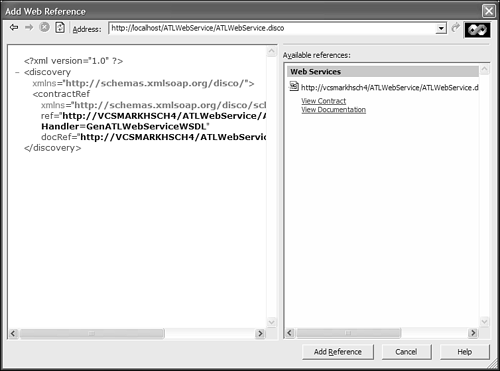This screenshot has height=371, width=500.
Task: Click the <contractRef XML line
Action: pos(61,94)
